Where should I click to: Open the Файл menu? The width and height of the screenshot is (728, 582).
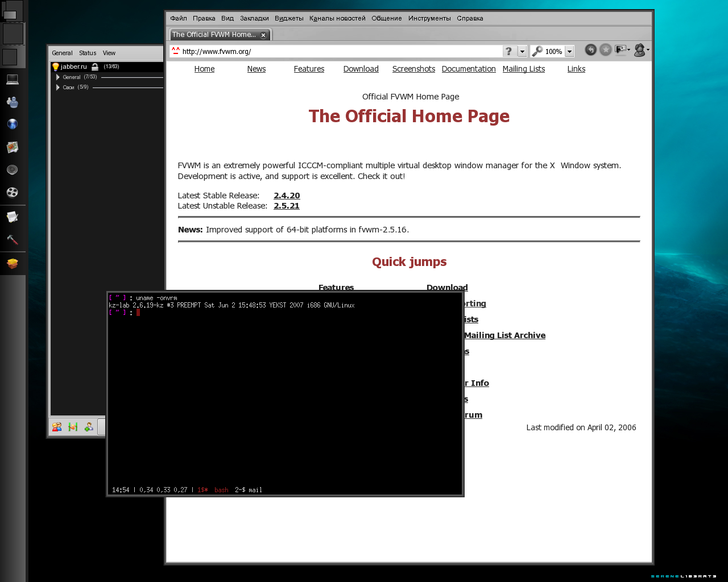(x=179, y=18)
